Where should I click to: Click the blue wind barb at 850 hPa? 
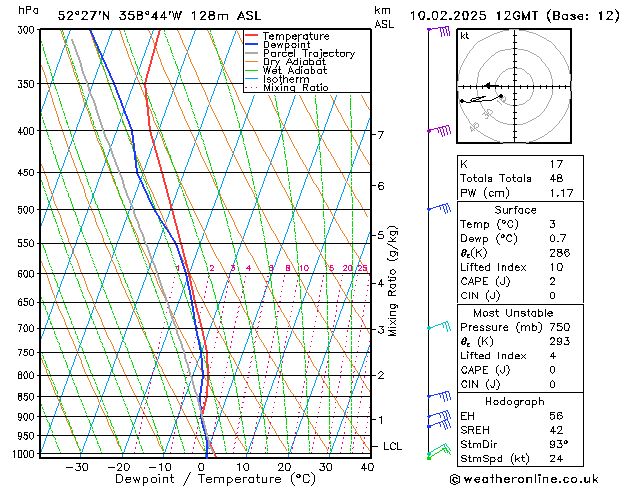point(437,397)
